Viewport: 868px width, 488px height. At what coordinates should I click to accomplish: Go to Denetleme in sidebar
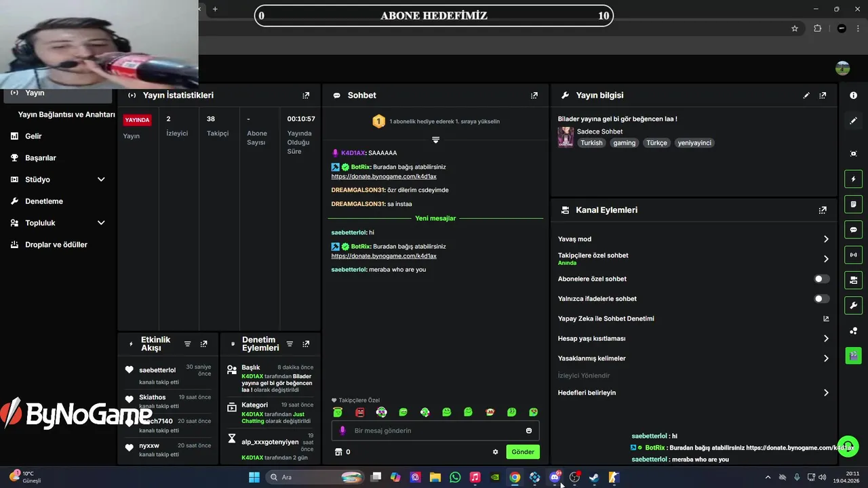point(44,201)
